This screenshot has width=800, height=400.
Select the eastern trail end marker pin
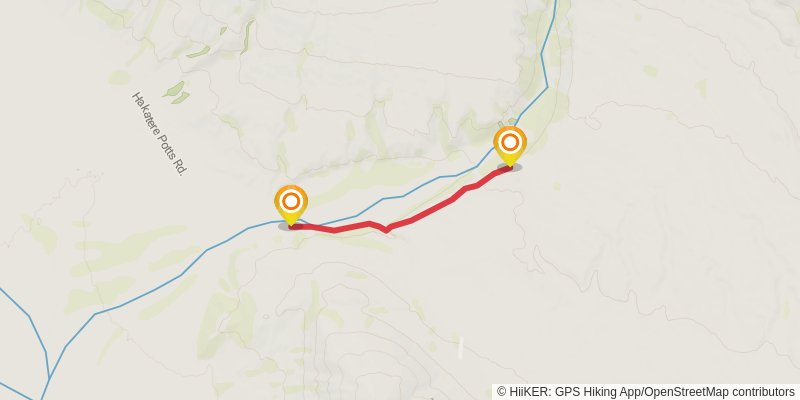click(x=510, y=146)
